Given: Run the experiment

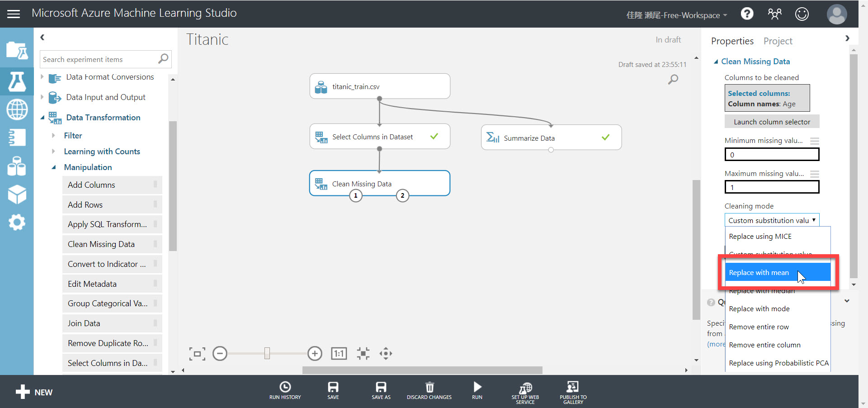Looking at the screenshot, I should pyautogui.click(x=477, y=390).
